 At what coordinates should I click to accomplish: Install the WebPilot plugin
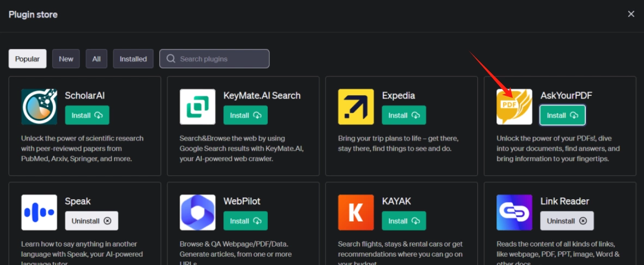[x=246, y=220]
